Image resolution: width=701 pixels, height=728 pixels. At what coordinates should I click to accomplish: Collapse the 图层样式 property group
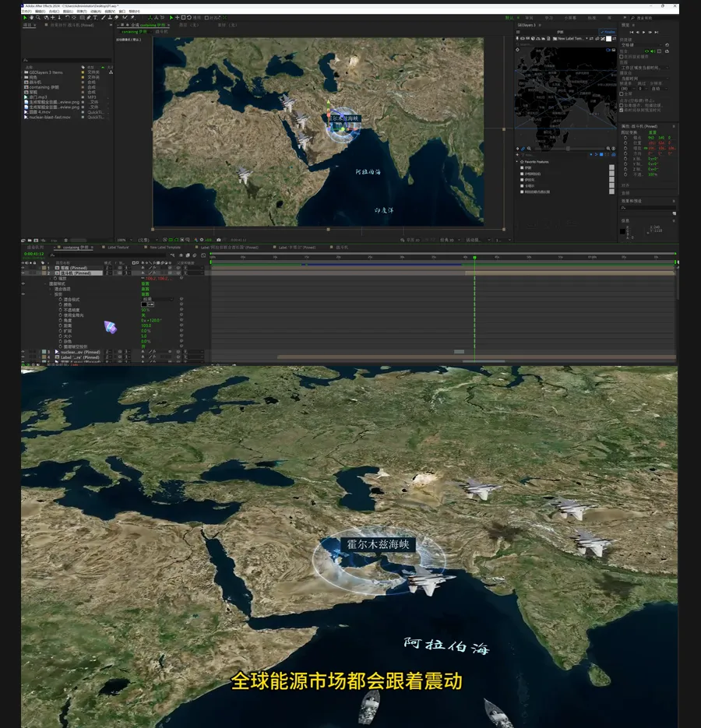tap(45, 283)
